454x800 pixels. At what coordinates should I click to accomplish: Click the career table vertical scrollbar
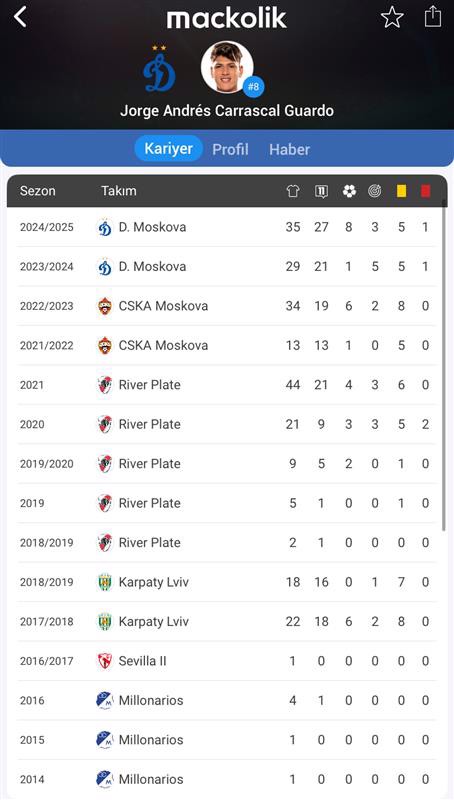444,369
